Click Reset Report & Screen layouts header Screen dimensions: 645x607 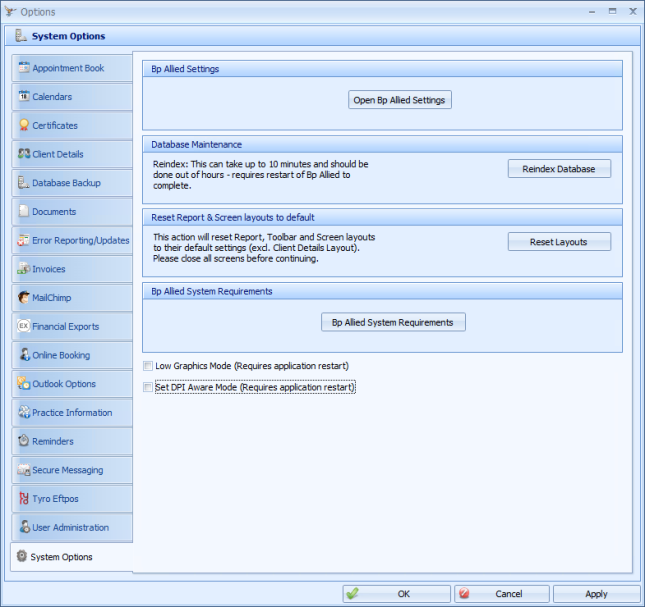pos(382,217)
